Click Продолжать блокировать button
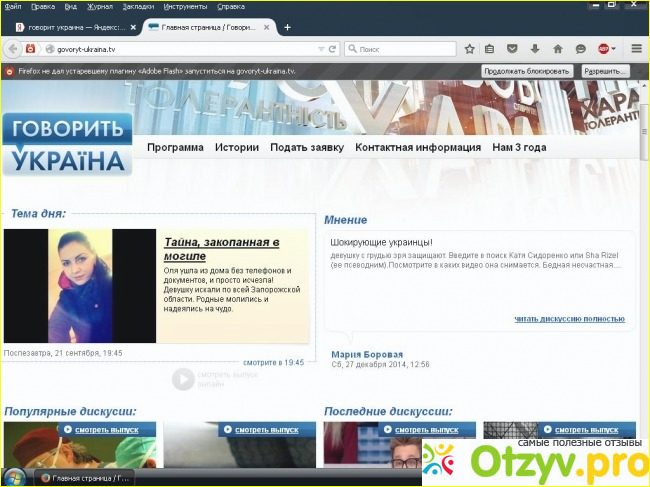650x487 pixels. point(527,71)
